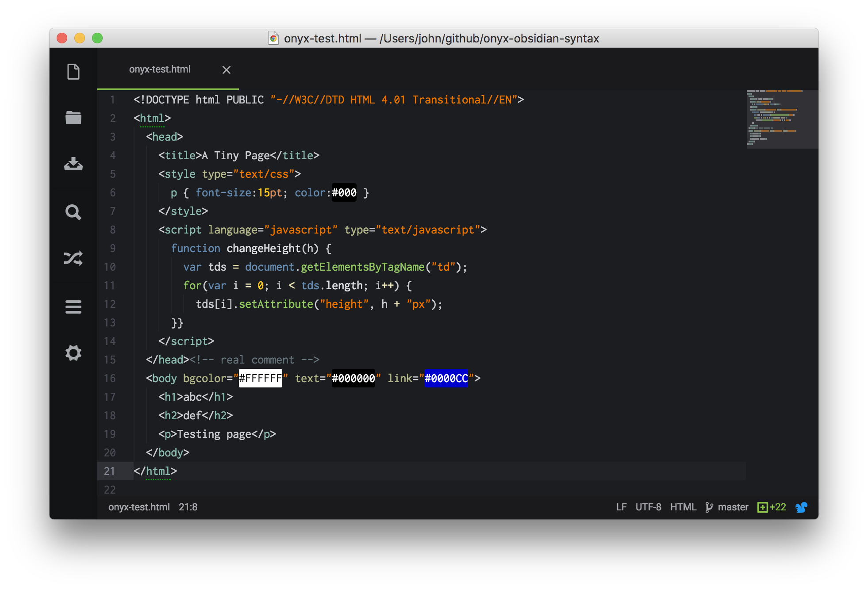Click the download tray icon in sidebar
The image size is (868, 590).
tap(73, 164)
